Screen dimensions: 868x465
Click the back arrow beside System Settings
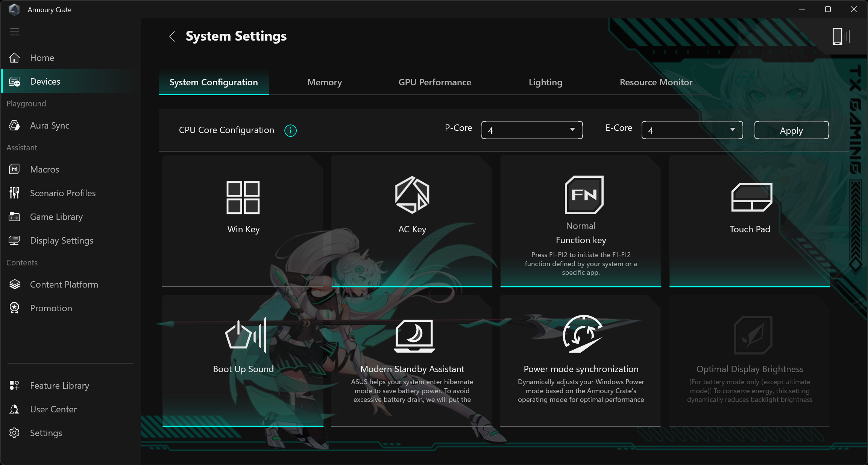coord(172,36)
